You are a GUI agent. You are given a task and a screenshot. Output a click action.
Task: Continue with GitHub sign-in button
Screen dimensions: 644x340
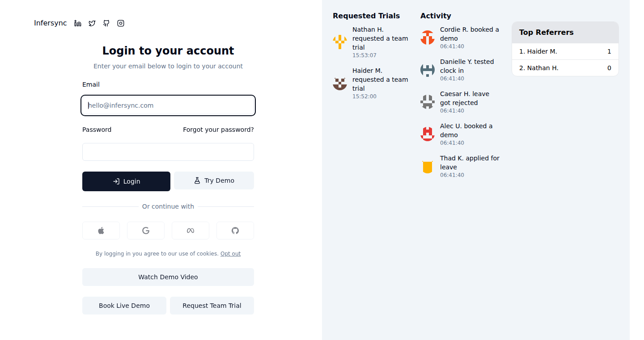click(235, 231)
